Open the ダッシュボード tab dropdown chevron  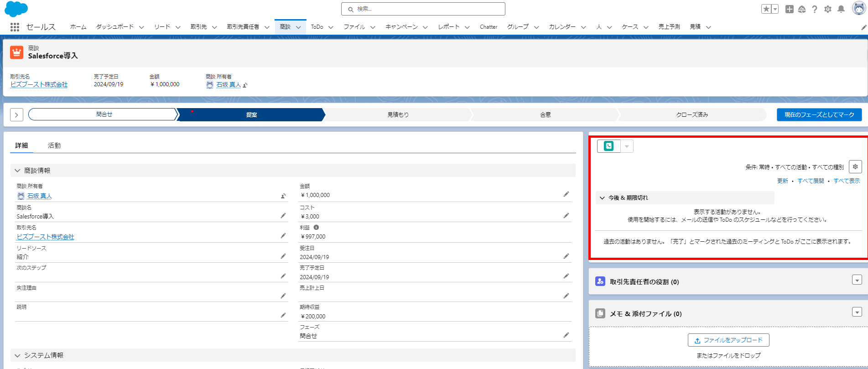point(141,27)
